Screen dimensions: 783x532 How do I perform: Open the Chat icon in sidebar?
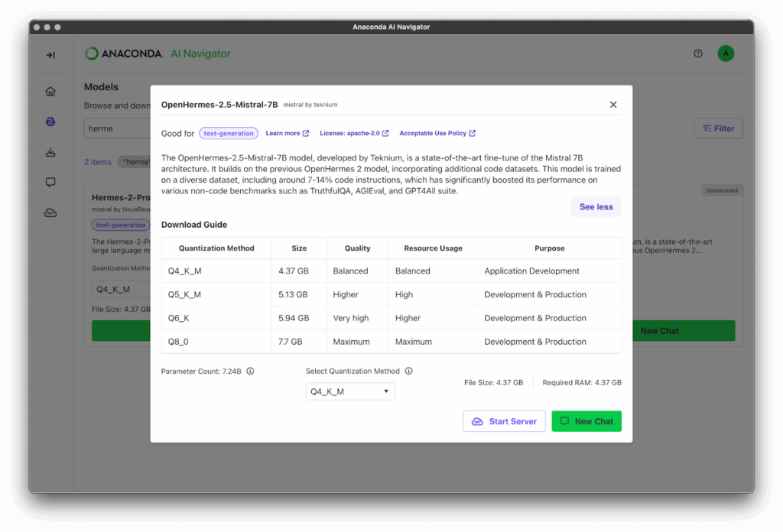coord(50,182)
